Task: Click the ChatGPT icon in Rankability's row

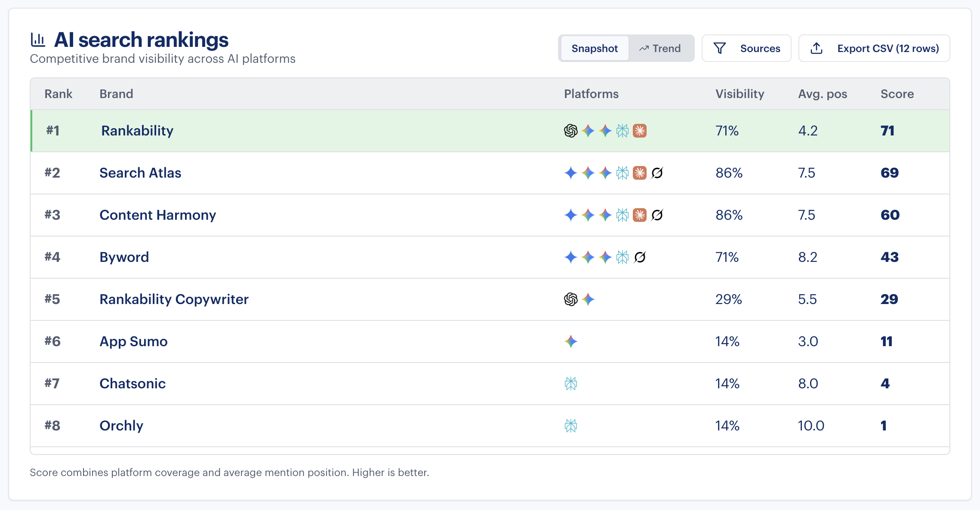Action: coord(570,130)
